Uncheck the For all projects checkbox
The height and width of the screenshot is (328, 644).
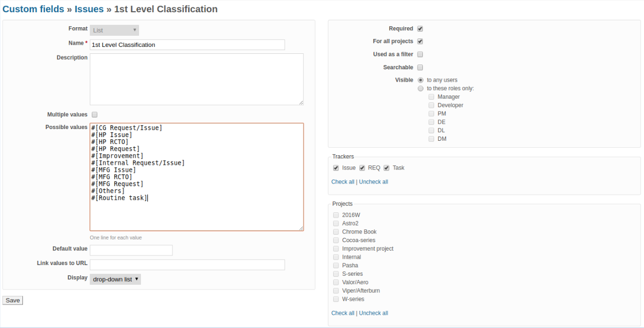[420, 41]
